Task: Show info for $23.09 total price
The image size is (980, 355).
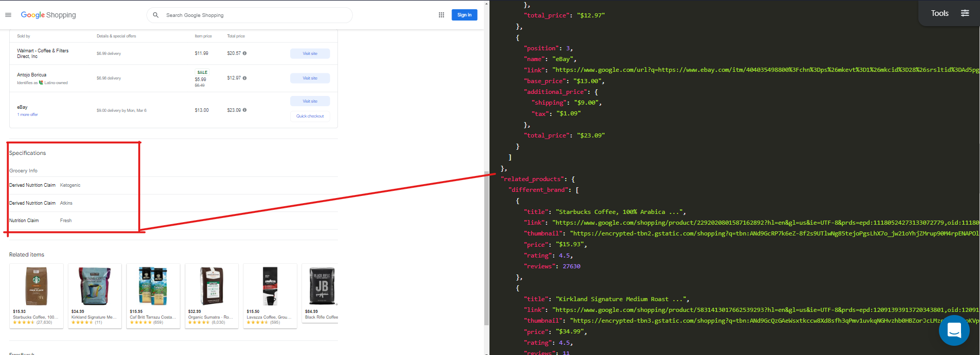Action: click(244, 110)
